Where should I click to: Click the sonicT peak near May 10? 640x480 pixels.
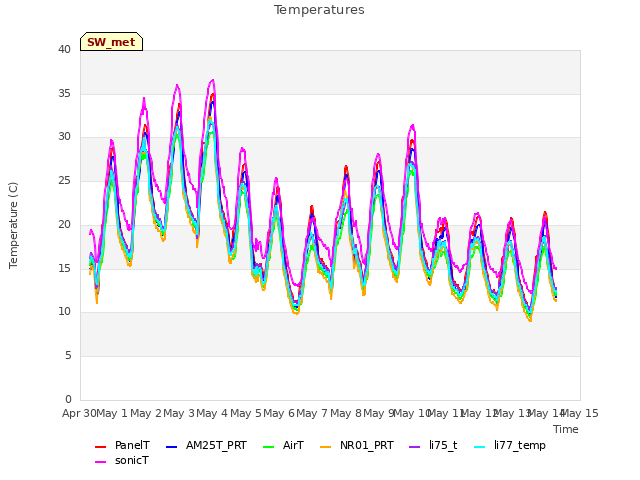tap(413, 125)
